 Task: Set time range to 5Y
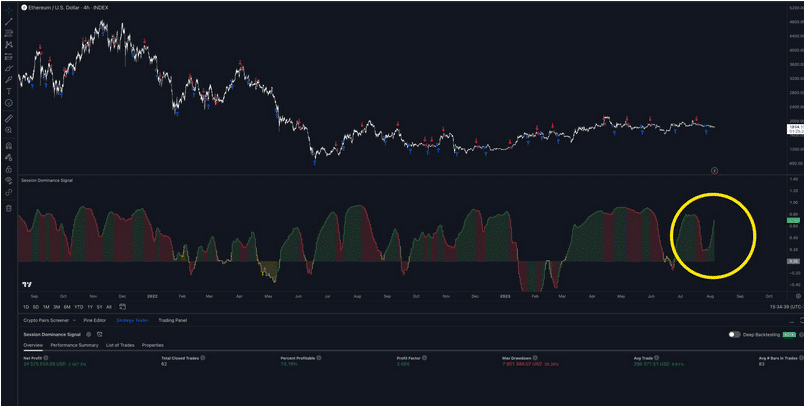coord(99,307)
